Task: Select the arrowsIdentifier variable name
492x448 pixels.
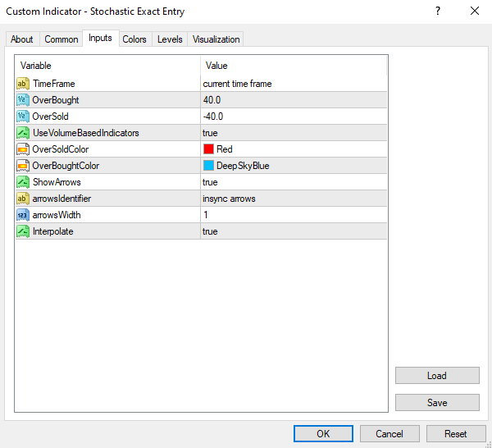Action: click(61, 199)
